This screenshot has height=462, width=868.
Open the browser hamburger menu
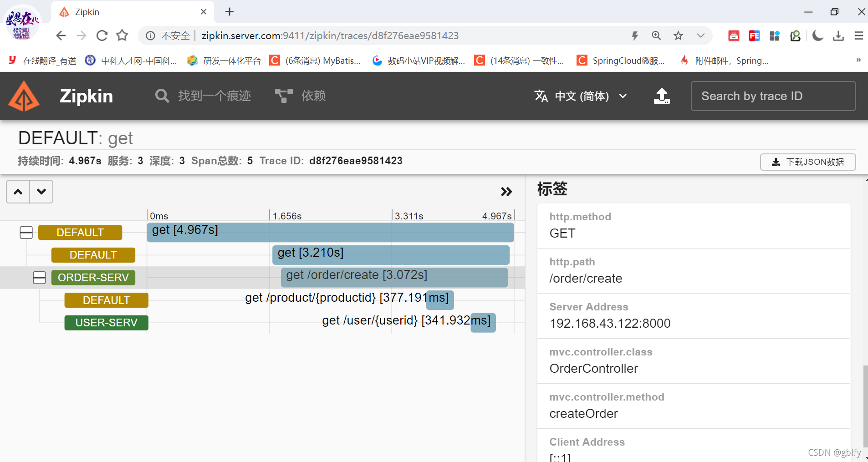click(x=858, y=36)
